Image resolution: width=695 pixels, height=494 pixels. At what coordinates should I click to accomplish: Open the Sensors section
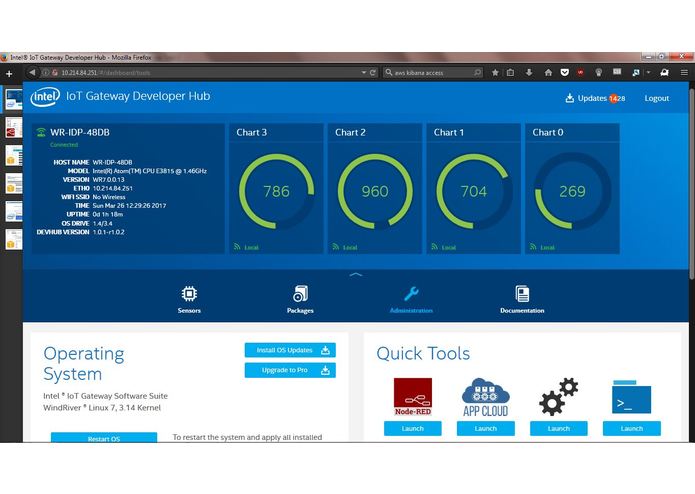pos(189,299)
